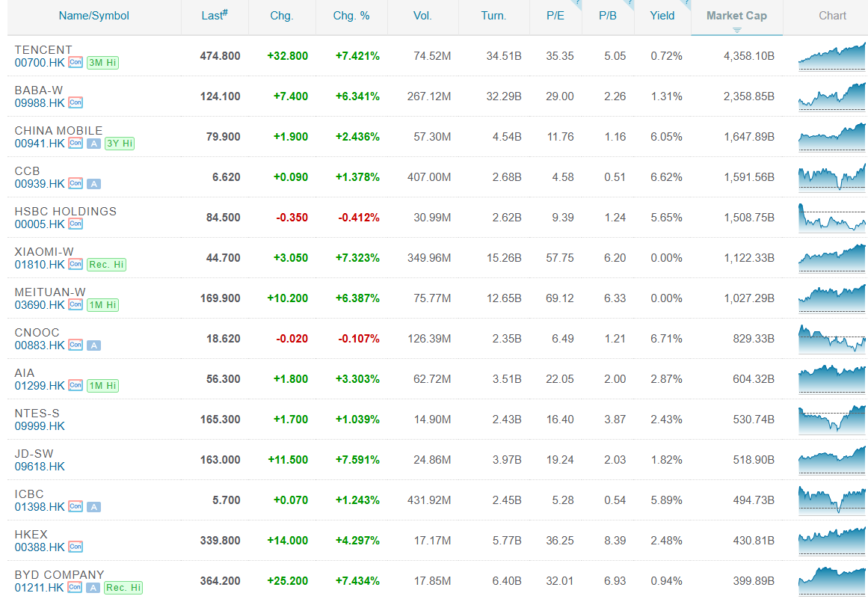Open HSBC Holdings intraday chart thumbnail
868x599 pixels.
tap(832, 218)
